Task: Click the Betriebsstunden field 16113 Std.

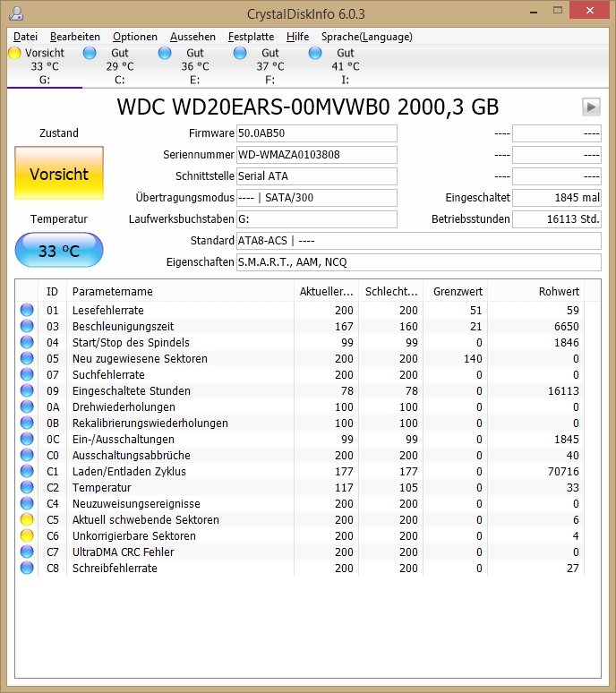Action: (557, 219)
